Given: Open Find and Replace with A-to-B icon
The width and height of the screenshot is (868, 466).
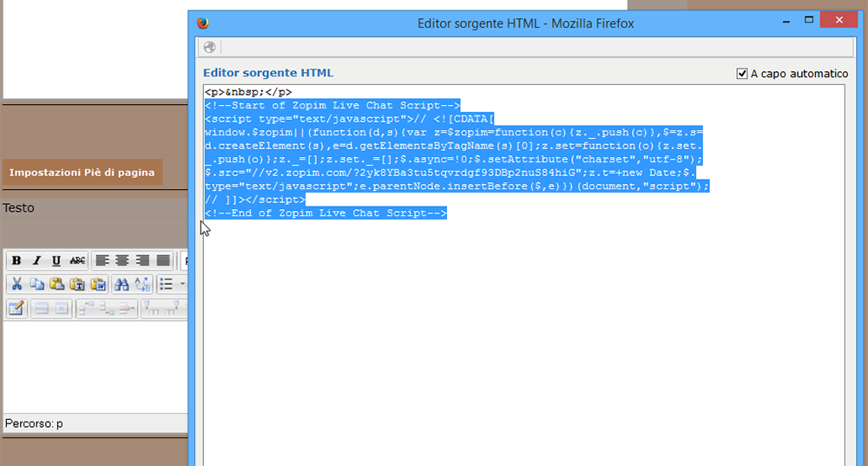Looking at the screenshot, I should click(142, 285).
